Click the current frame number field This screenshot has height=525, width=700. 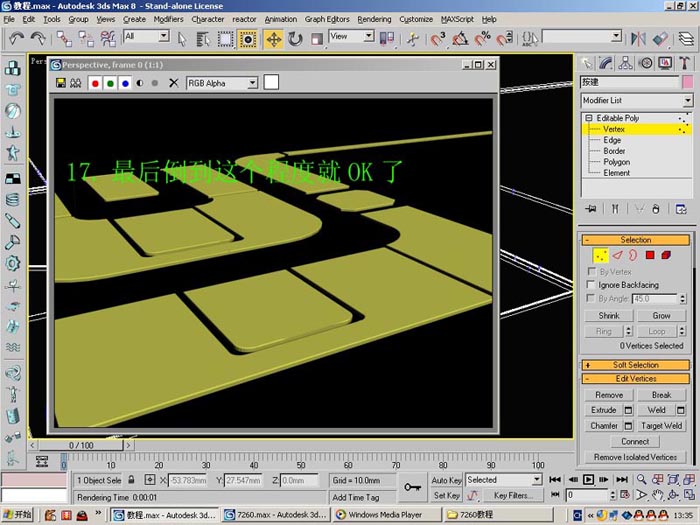pos(588,495)
